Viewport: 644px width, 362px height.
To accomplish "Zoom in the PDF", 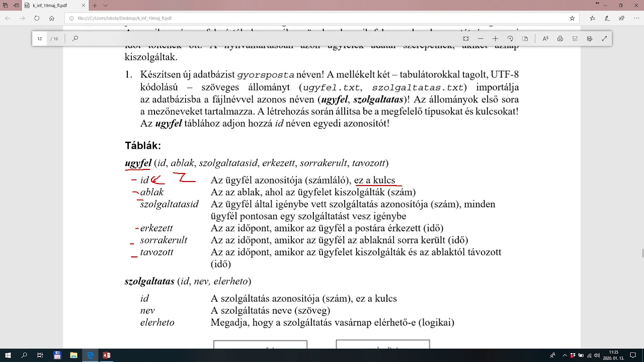I will click(495, 39).
